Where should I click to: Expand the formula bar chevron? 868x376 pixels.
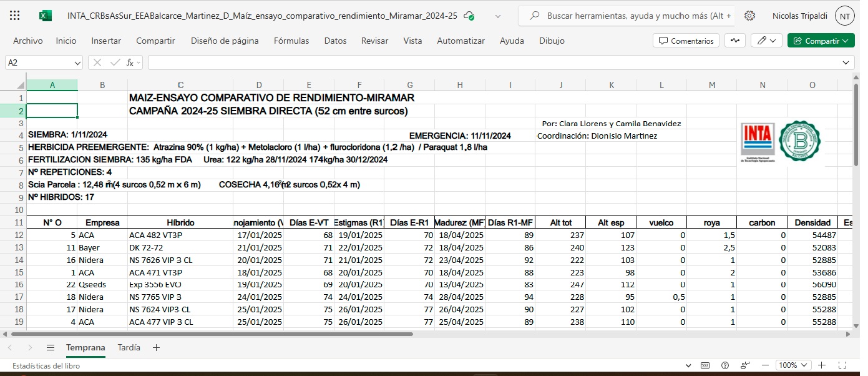coord(846,62)
